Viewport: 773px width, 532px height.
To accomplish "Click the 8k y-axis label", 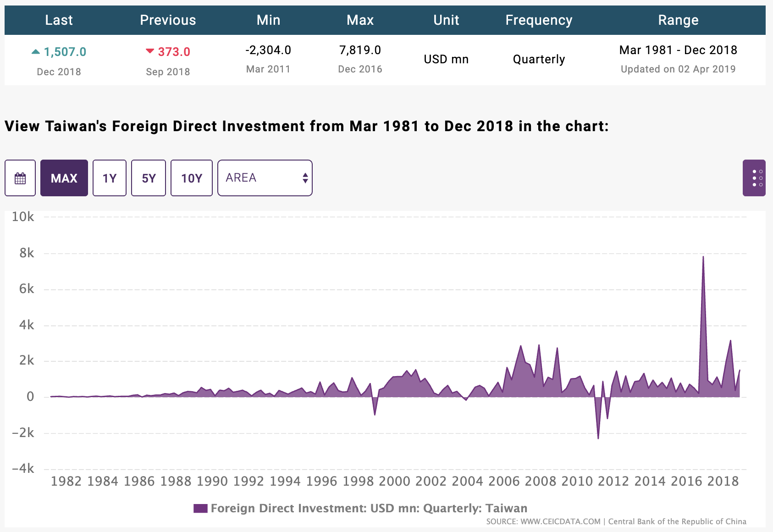I will (27, 253).
